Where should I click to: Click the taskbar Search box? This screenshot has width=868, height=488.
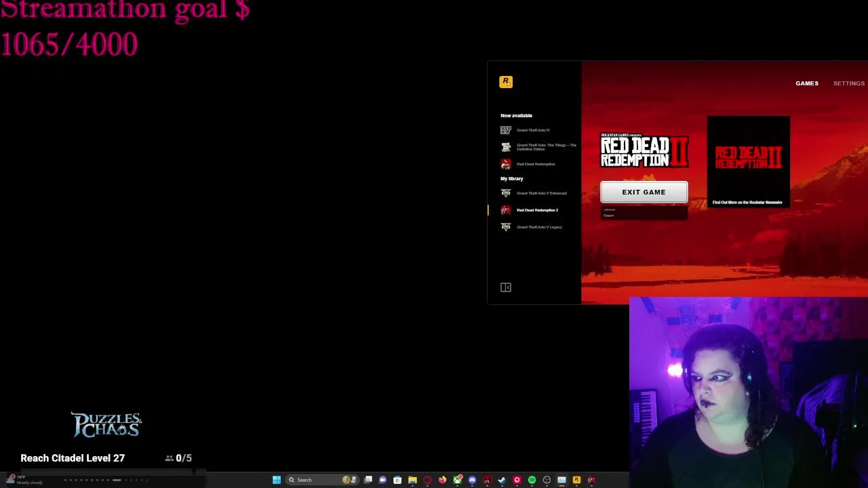pyautogui.click(x=323, y=480)
